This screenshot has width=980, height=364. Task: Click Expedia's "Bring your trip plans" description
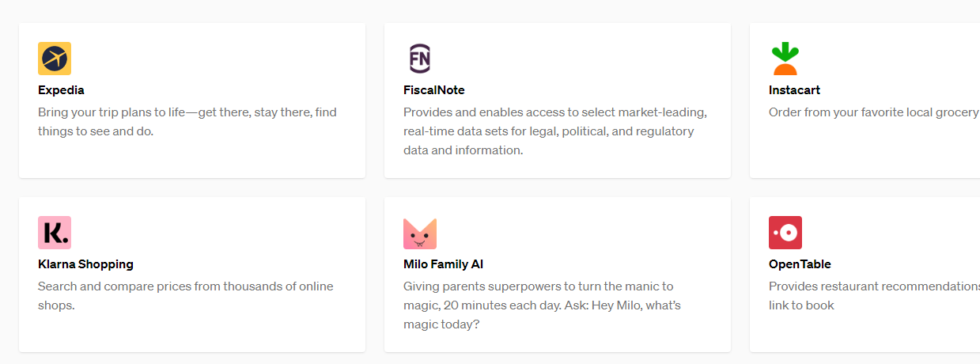(x=187, y=122)
